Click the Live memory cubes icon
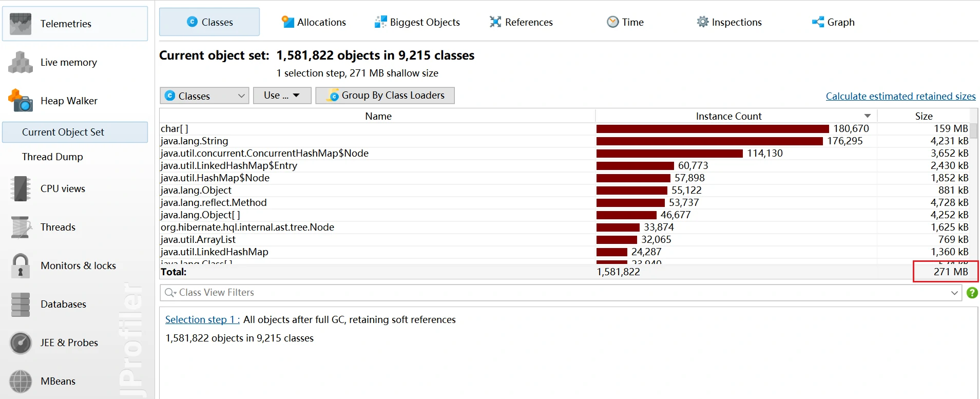Screen dimensions: 980x399 coord(21,62)
